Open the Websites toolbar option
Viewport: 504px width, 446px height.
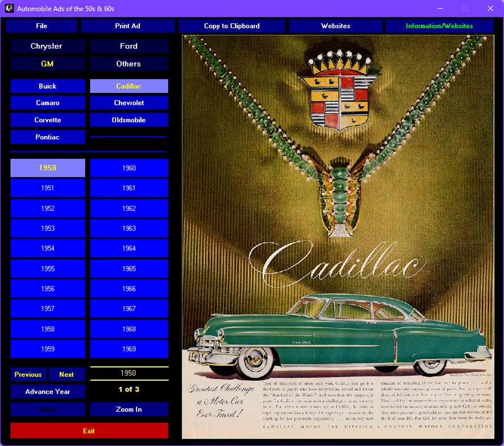(335, 26)
